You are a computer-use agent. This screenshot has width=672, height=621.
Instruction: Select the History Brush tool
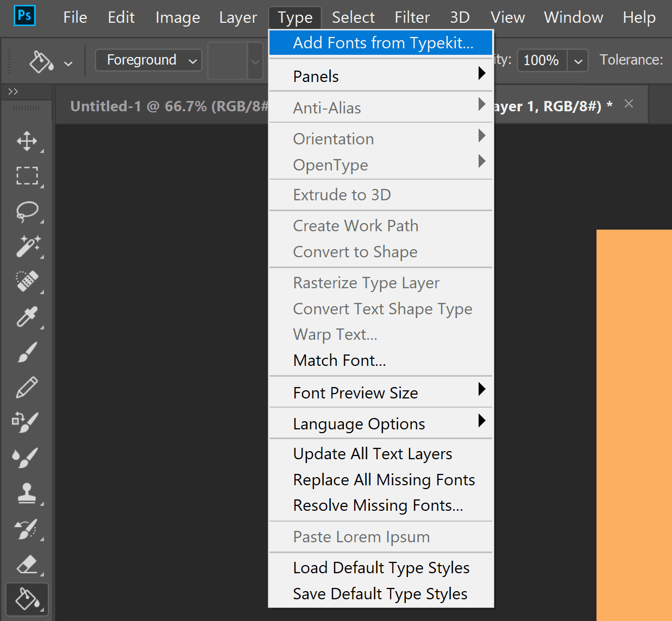pos(27,529)
